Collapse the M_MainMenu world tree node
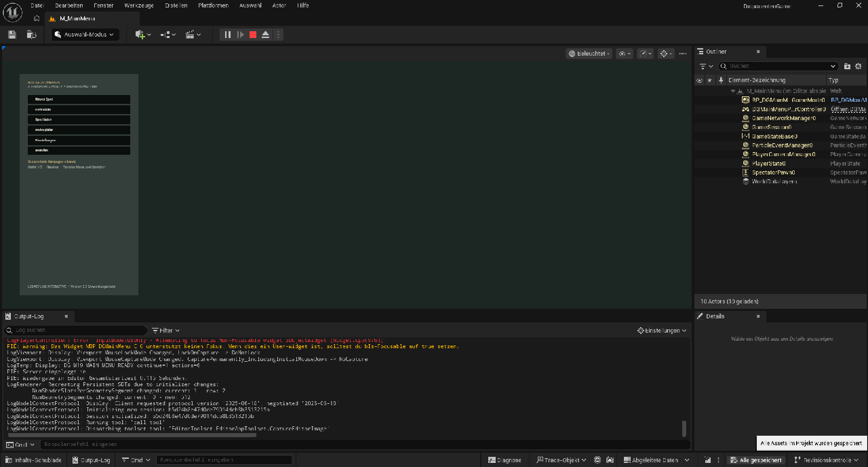Viewport: 868px width, 467px height. pos(733,91)
